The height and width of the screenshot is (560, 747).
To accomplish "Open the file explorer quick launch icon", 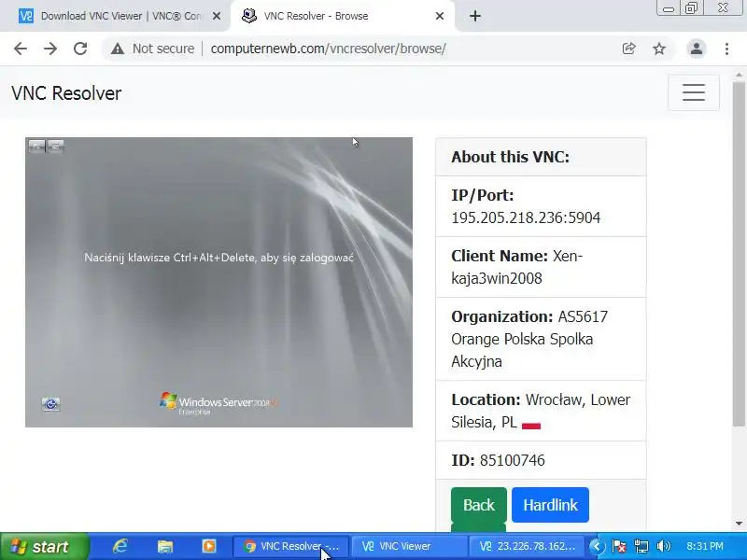I will 165,546.
